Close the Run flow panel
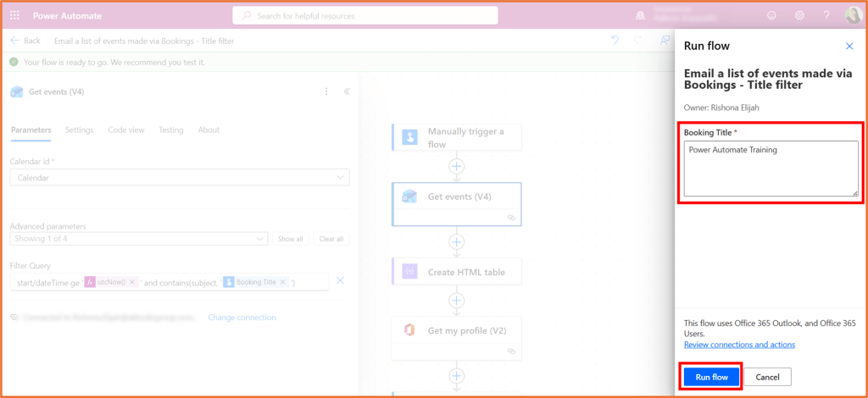868x398 pixels. [x=849, y=47]
